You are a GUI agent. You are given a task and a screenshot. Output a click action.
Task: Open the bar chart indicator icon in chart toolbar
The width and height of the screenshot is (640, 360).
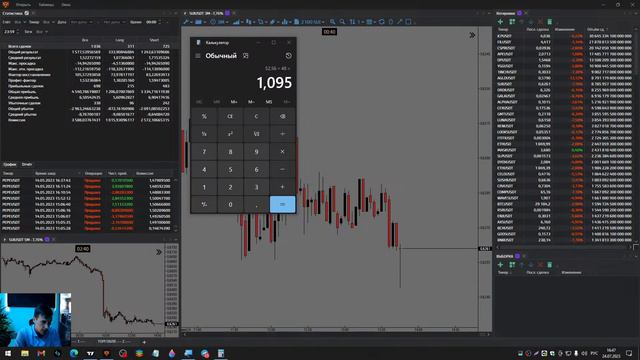tap(285, 22)
